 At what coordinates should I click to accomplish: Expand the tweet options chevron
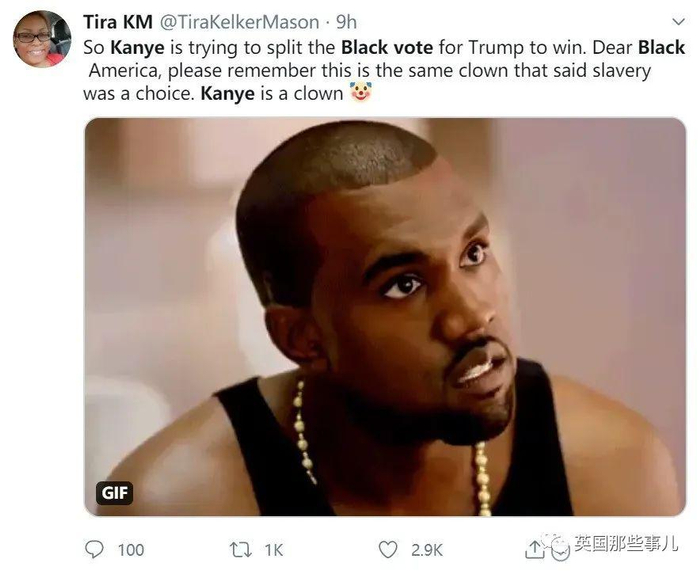[x=679, y=21]
